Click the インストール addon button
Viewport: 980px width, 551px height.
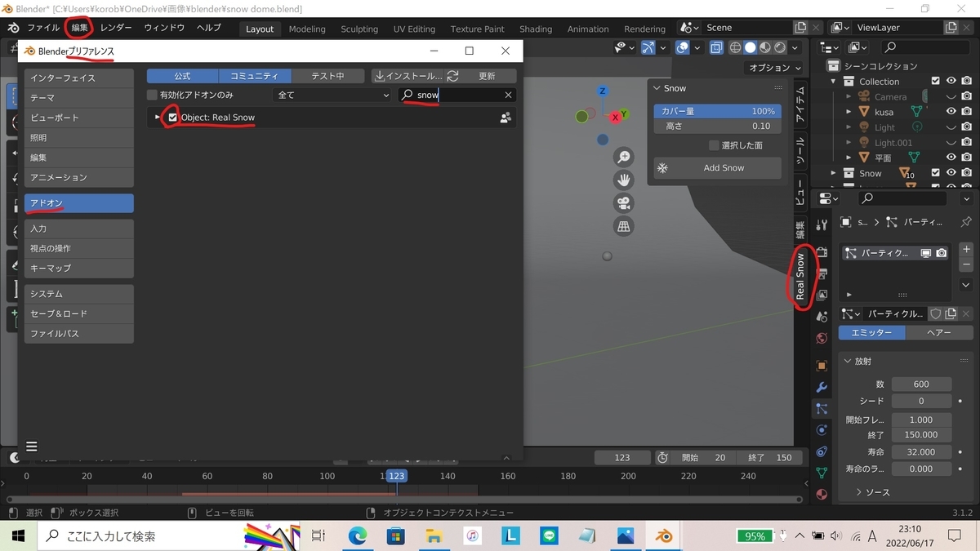click(408, 76)
